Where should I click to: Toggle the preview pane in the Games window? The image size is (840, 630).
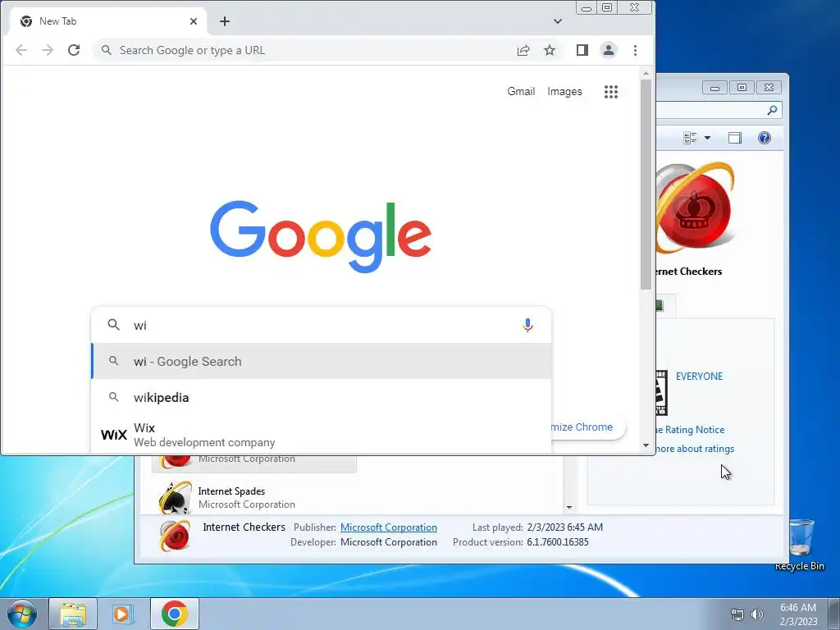(x=735, y=138)
